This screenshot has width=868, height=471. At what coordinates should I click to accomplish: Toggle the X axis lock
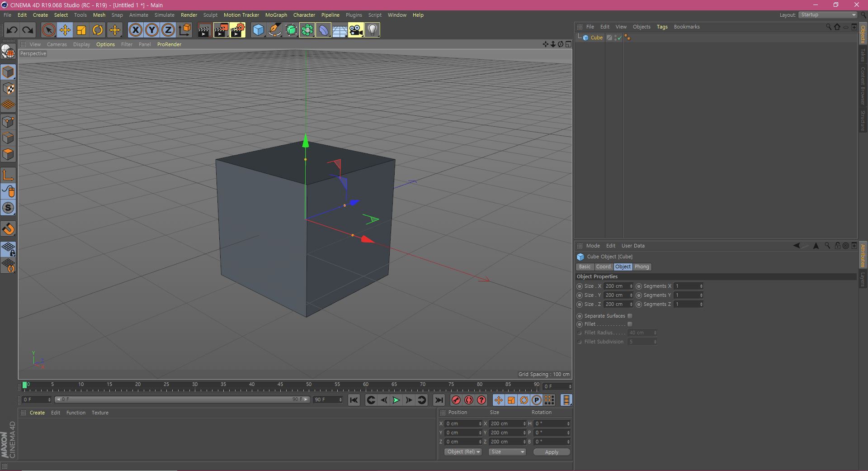pos(135,30)
